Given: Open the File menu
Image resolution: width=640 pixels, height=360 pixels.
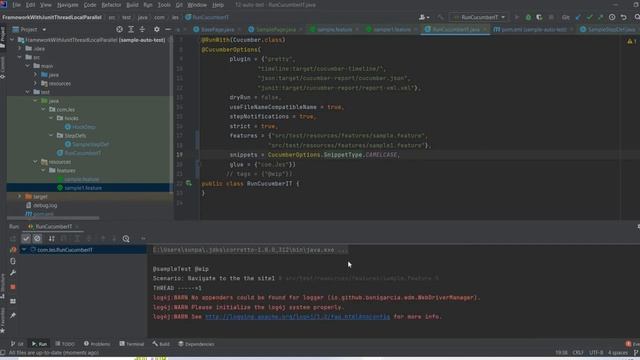Looking at the screenshot, I should (16, 5).
